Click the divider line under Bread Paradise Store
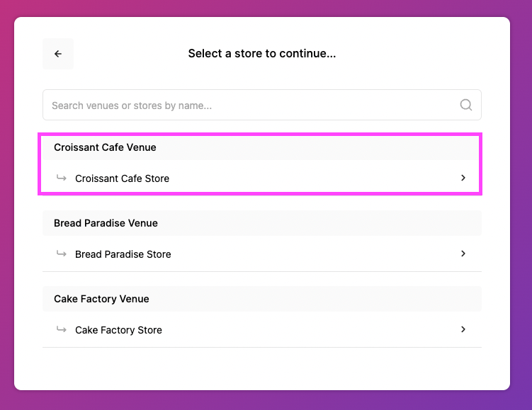This screenshot has height=410, width=532. pos(262,271)
